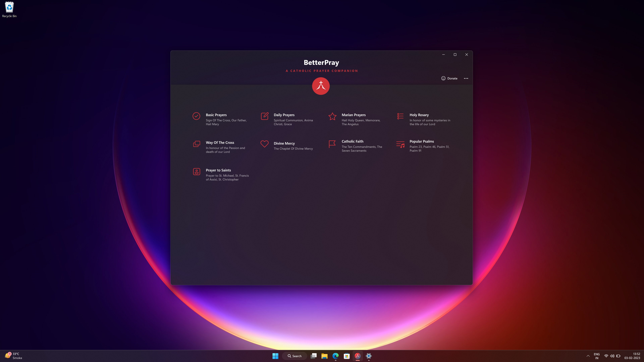
Task: Open the Way Of The Cross title
Action: [220, 142]
